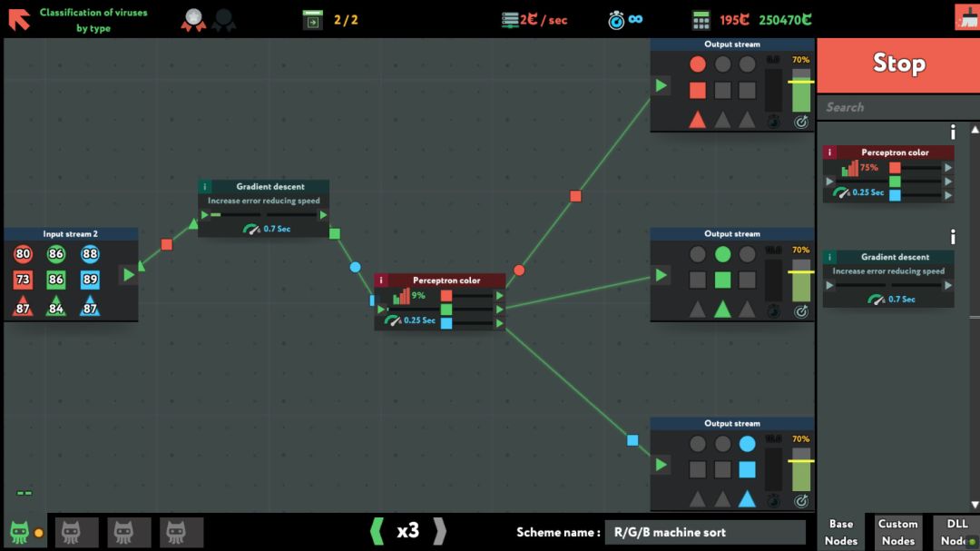This screenshot has height=551, width=980.
Task: Click bottom Output stream target icon
Action: coord(800,501)
